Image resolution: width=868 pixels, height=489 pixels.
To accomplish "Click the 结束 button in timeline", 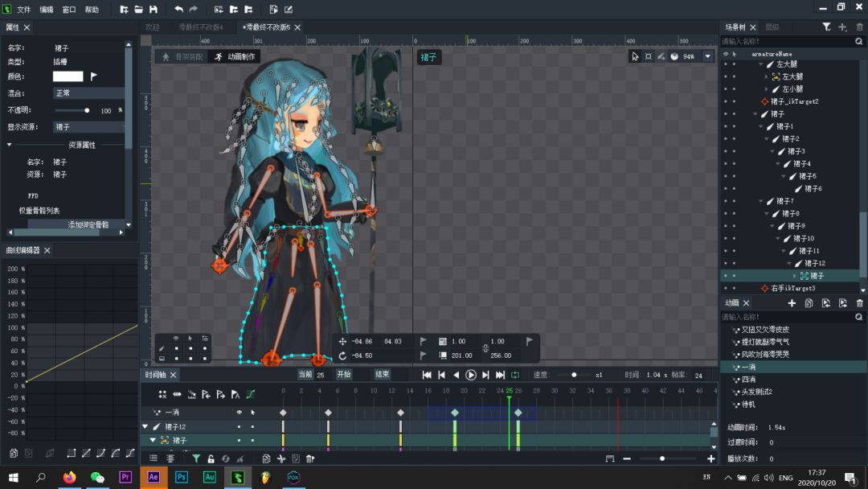I will (382, 374).
